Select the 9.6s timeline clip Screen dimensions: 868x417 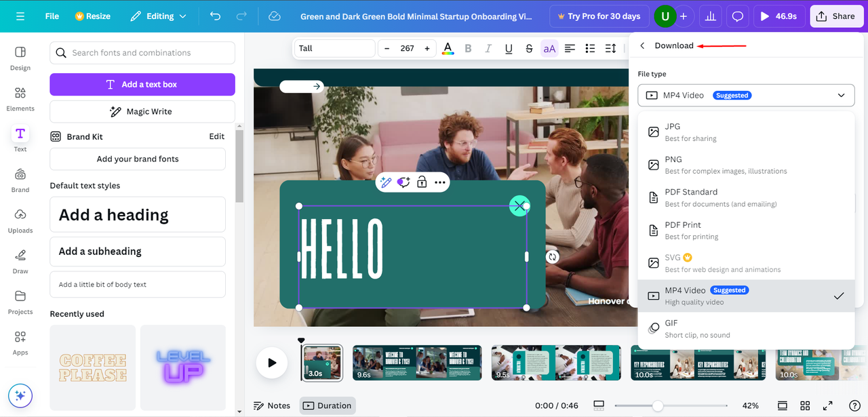click(417, 363)
